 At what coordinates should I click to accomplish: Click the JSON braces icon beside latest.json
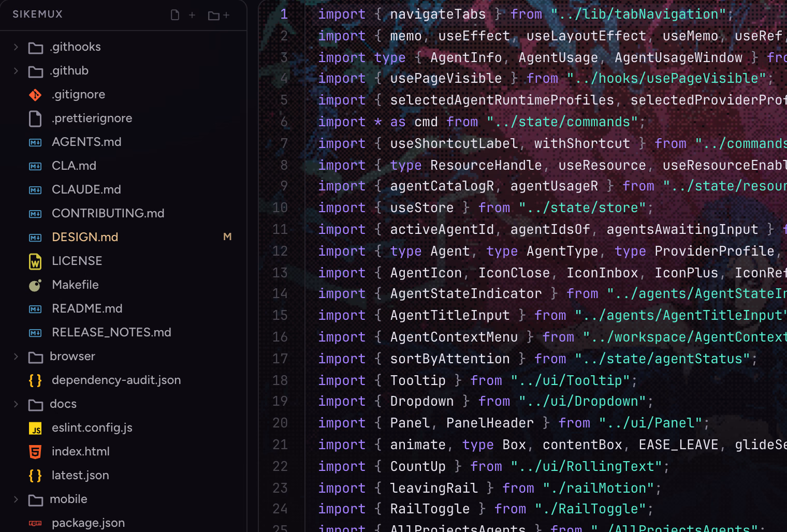coord(35,476)
